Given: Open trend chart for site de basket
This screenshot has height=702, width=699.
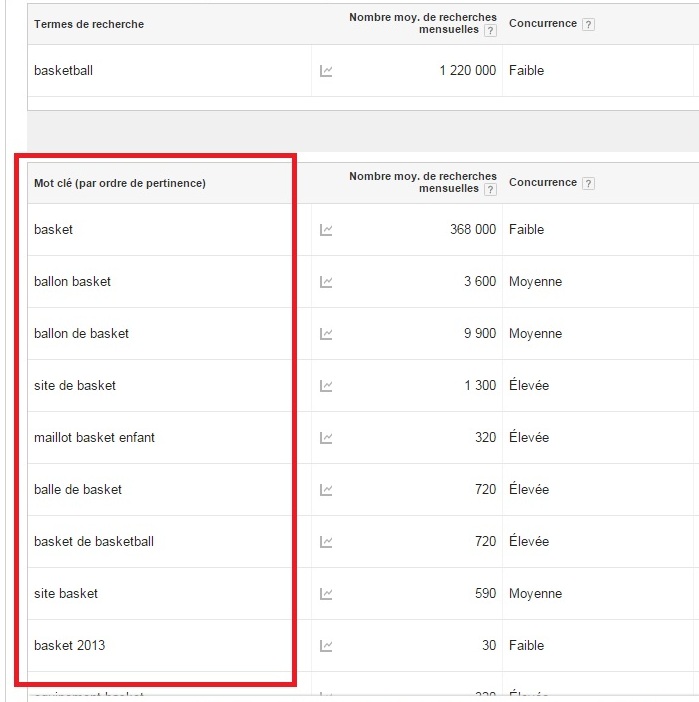Looking at the screenshot, I should [326, 385].
